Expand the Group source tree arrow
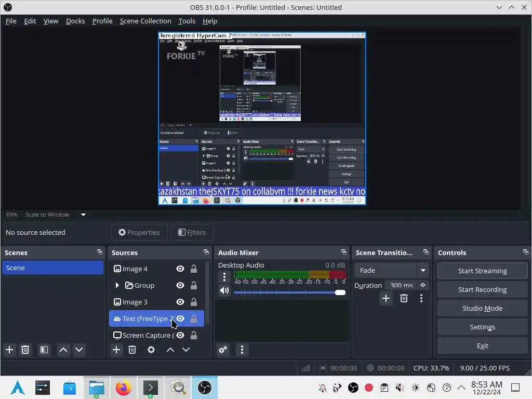Viewport: 532px width, 399px height. (117, 285)
